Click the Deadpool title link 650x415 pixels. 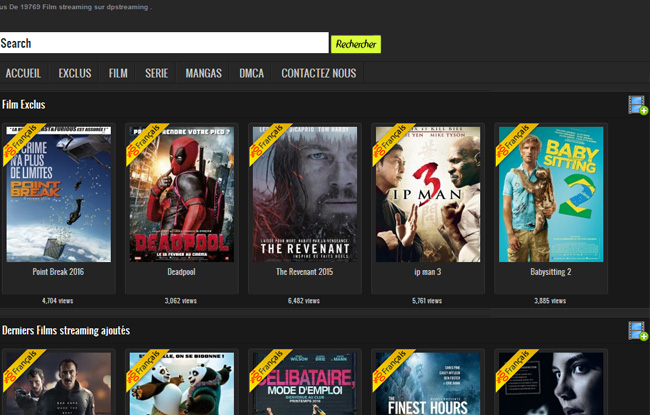(x=181, y=272)
